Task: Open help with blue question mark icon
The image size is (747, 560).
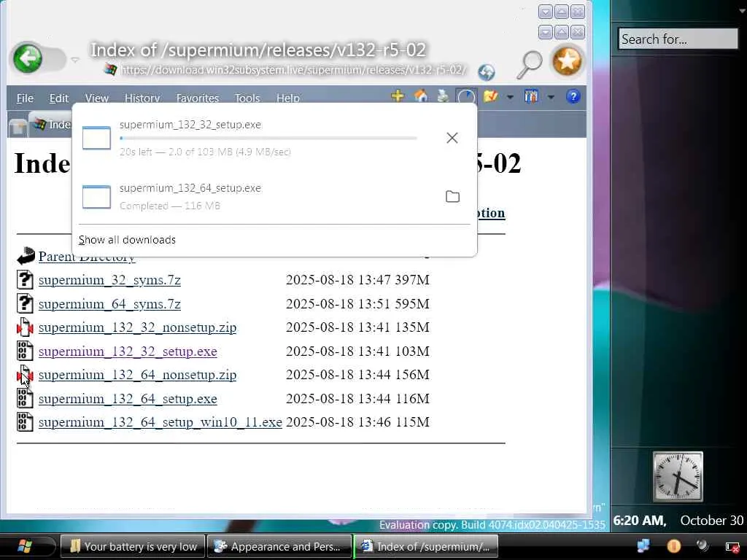Action: [573, 97]
